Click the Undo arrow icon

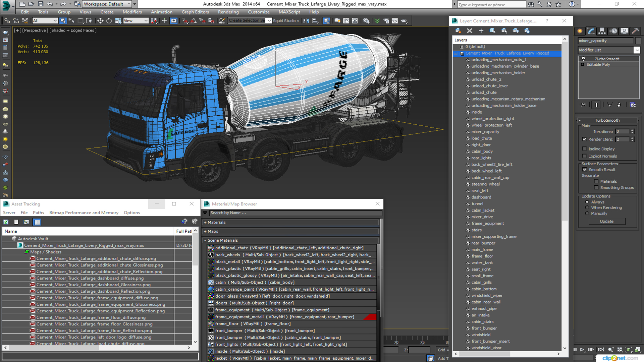50,4
